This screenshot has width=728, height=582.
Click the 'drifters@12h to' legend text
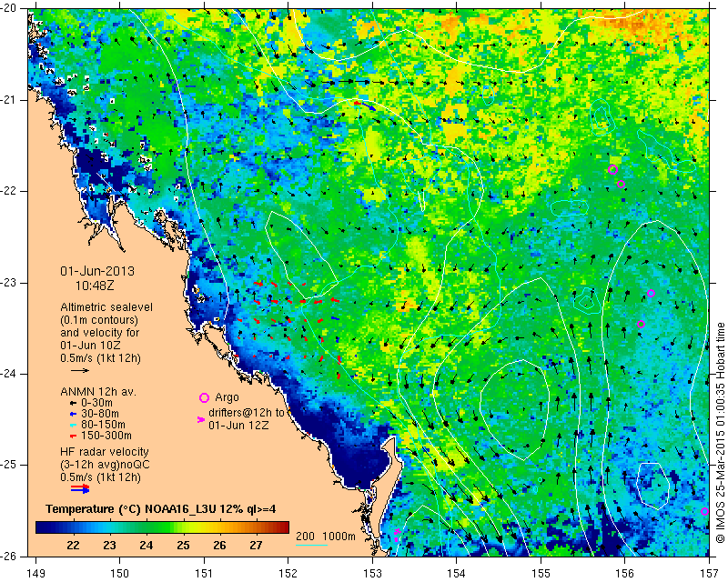click(247, 413)
